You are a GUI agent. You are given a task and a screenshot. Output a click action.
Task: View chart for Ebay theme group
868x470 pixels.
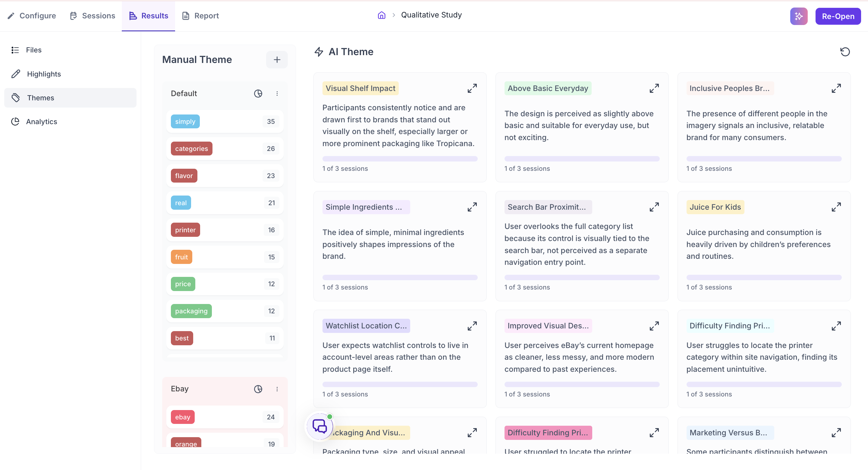[x=258, y=389]
